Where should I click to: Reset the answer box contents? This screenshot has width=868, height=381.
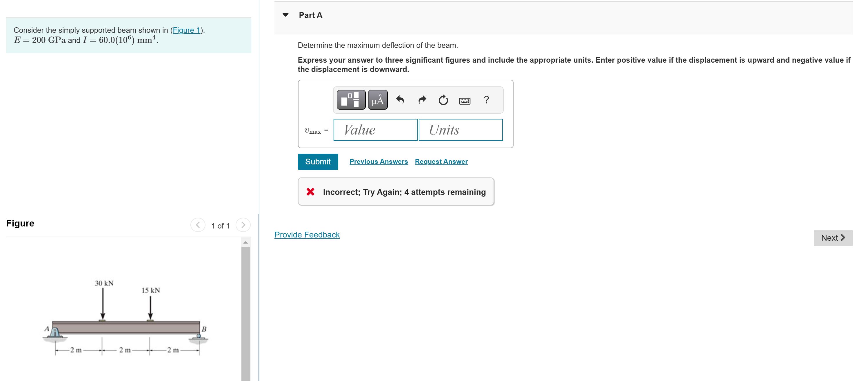pyautogui.click(x=443, y=100)
